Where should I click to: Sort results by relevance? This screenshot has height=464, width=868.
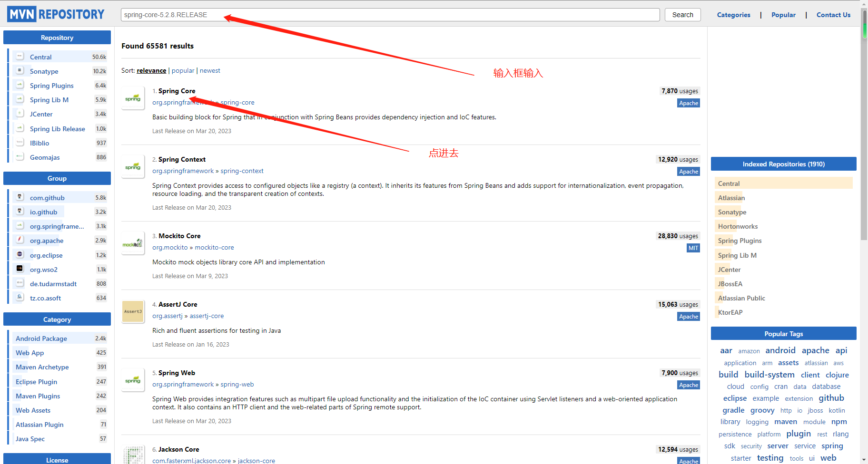pyautogui.click(x=151, y=70)
